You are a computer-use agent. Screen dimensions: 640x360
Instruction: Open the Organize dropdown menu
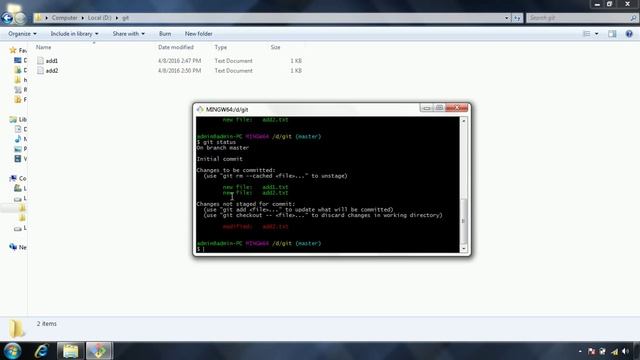(x=22, y=34)
